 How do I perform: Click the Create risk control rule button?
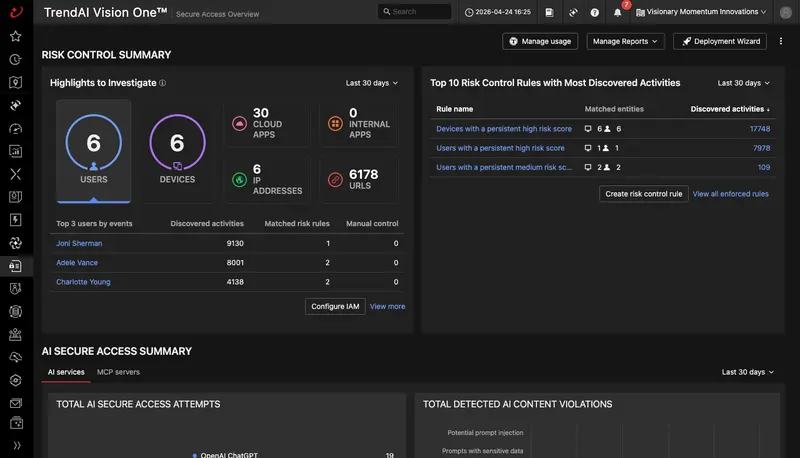[x=643, y=194]
